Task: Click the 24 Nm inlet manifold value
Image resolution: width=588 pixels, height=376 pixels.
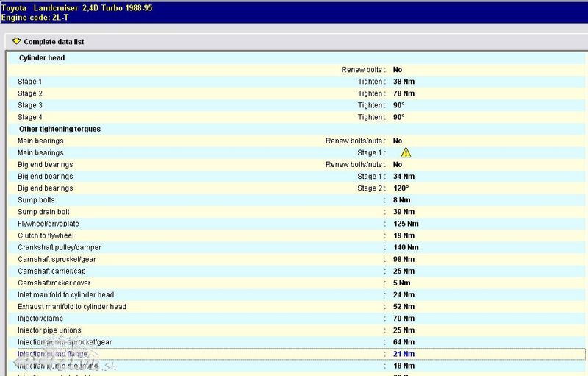Action: click(404, 294)
